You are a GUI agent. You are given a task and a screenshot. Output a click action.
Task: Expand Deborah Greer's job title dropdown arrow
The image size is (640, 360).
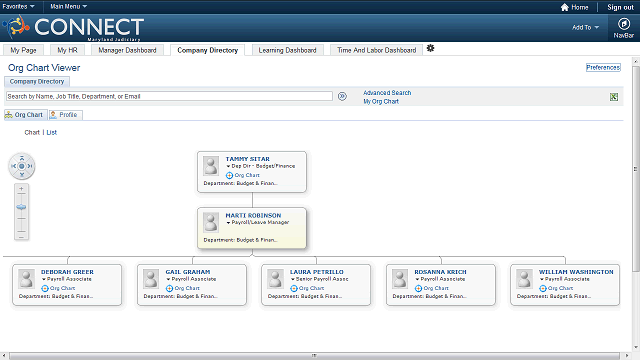pyautogui.click(x=44, y=280)
